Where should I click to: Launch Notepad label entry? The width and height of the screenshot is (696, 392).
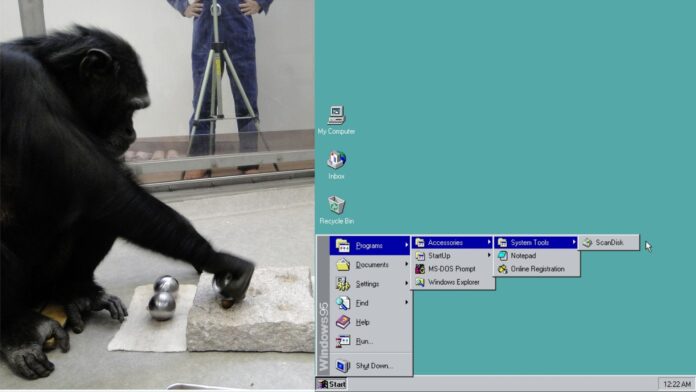pos(523,256)
